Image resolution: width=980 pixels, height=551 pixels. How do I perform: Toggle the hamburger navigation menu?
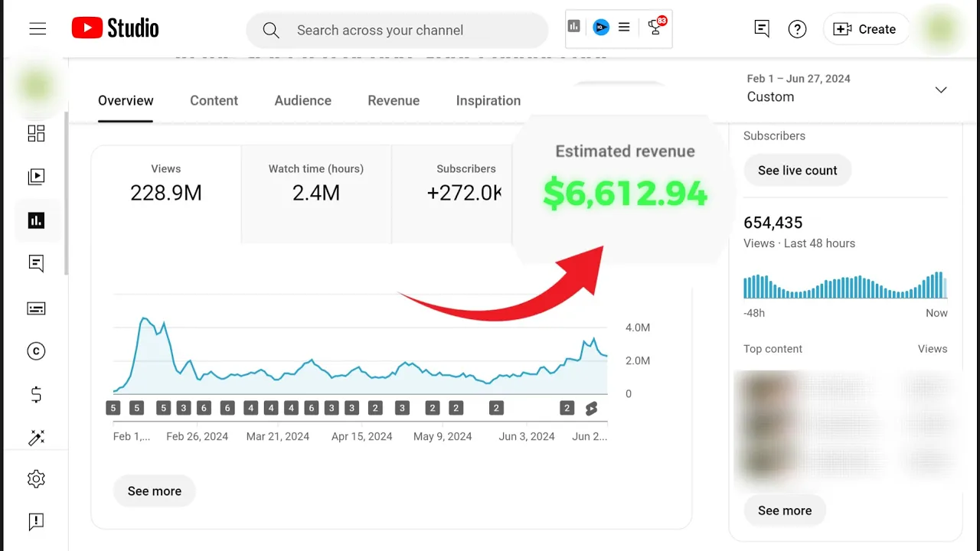point(38,29)
